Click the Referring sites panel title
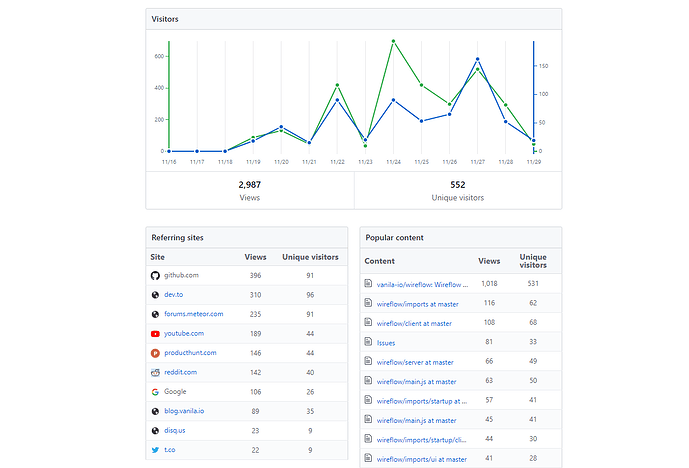 178,238
